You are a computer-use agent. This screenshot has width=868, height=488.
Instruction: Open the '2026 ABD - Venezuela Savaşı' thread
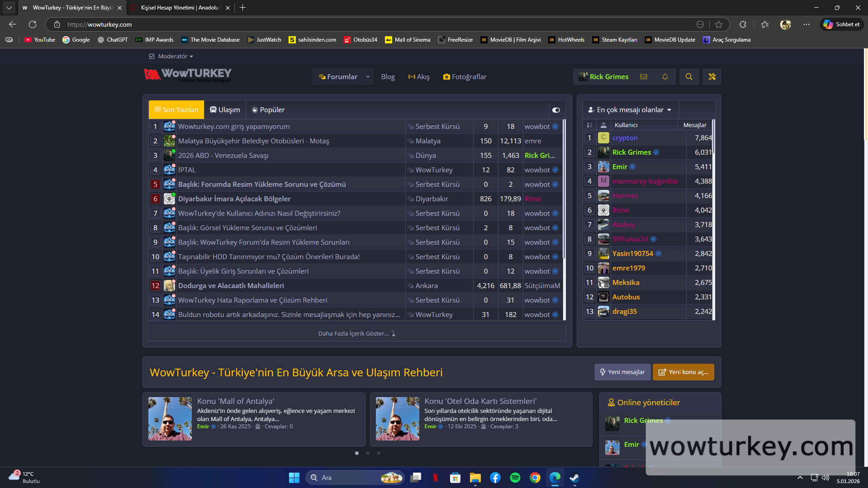tap(223, 156)
